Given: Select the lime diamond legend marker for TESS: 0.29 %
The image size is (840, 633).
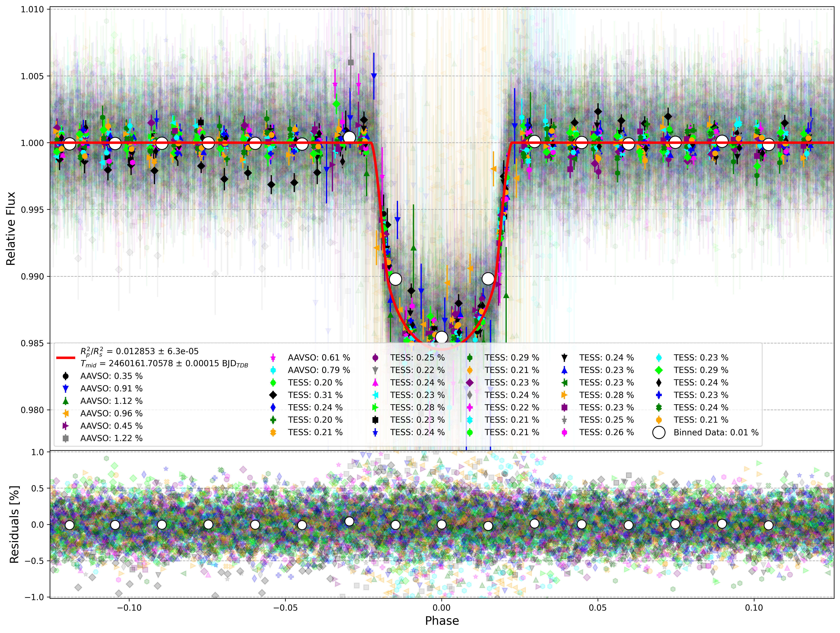Looking at the screenshot, I should (x=659, y=370).
